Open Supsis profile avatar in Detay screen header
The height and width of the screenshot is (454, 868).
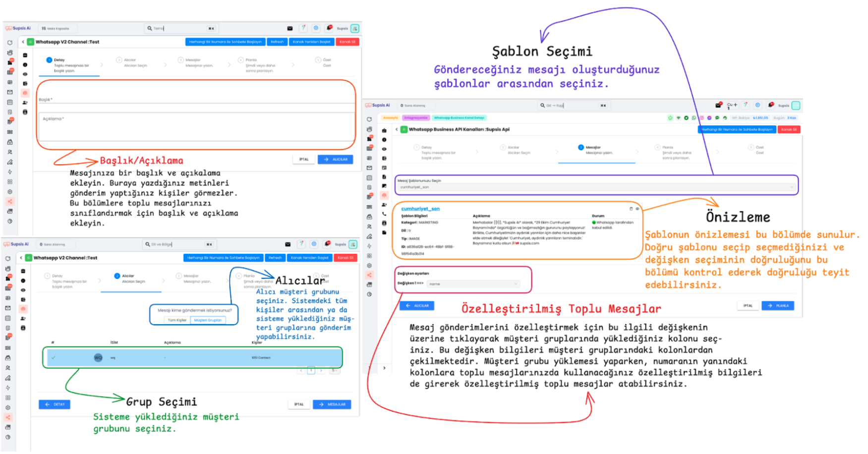tap(355, 28)
